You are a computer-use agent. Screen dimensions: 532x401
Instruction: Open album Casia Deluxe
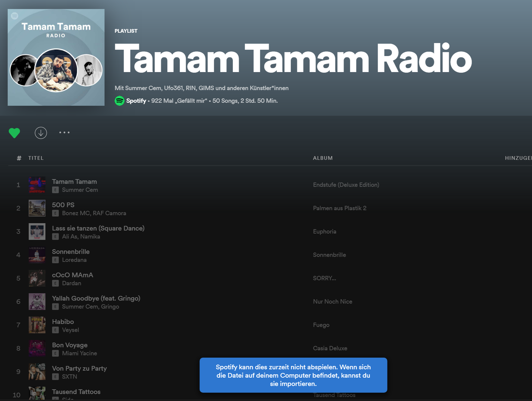[330, 348]
